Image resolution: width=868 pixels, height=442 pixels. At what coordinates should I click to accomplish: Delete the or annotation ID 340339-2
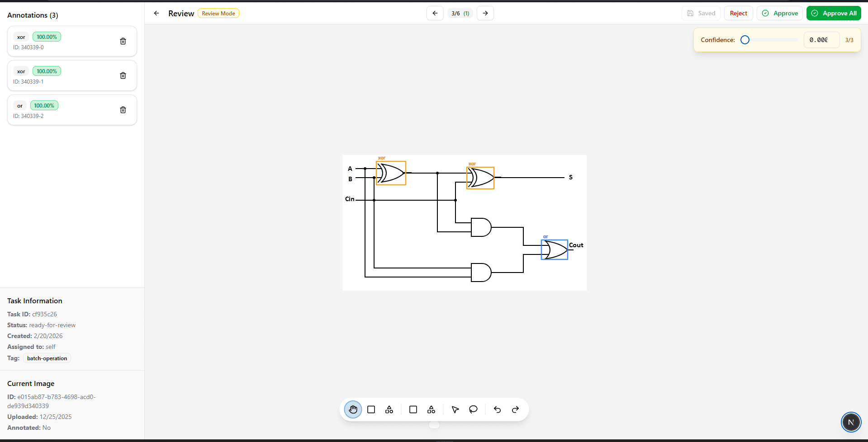123,110
